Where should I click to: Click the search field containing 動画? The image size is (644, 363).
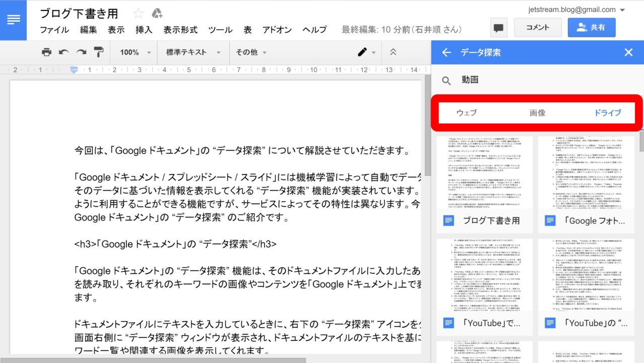pos(543,80)
